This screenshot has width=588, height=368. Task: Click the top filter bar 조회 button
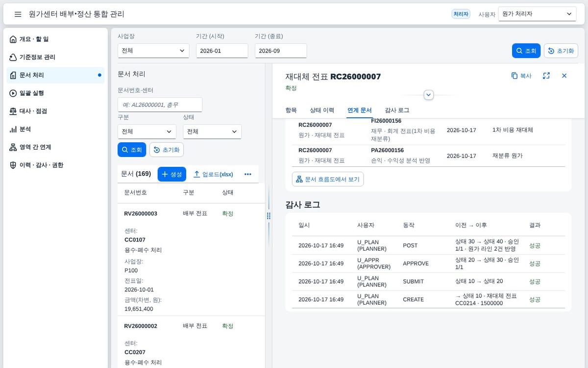coord(526,51)
